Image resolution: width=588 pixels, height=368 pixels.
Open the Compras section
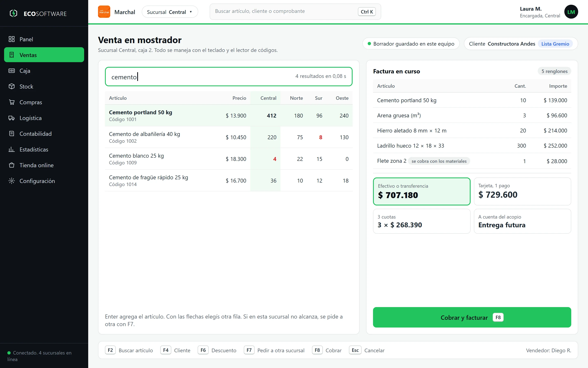44,102
